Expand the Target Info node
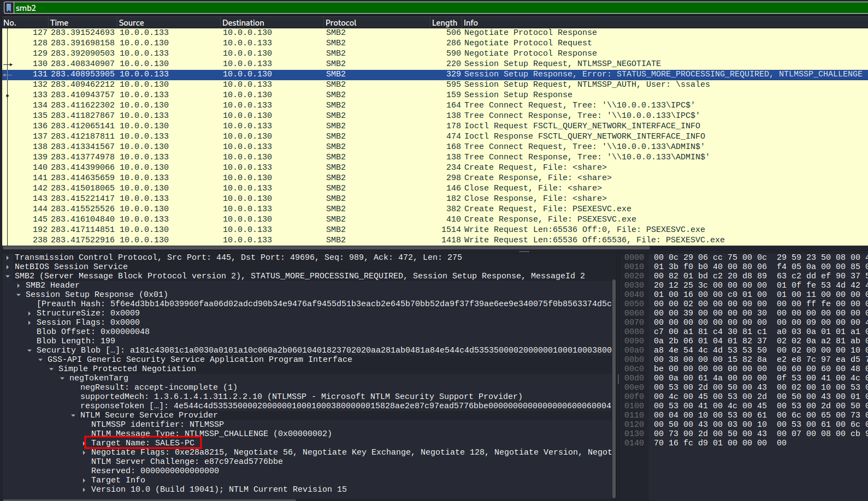 coord(84,480)
